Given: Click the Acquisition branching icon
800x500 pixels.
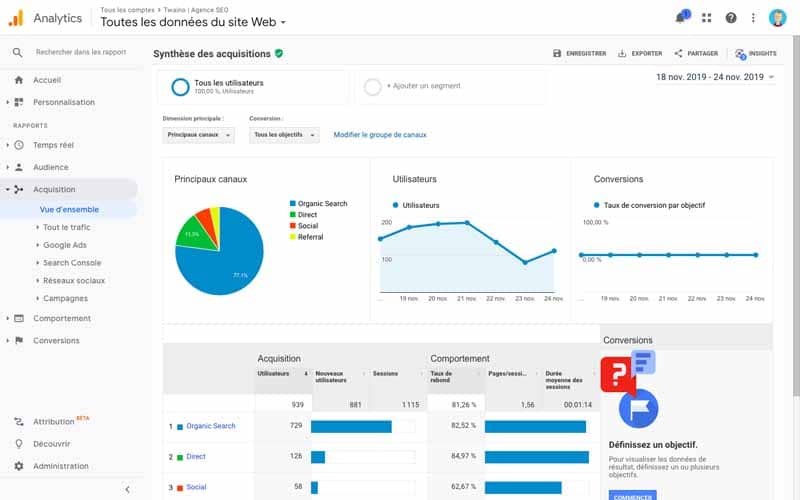Looking at the screenshot, I should (19, 189).
